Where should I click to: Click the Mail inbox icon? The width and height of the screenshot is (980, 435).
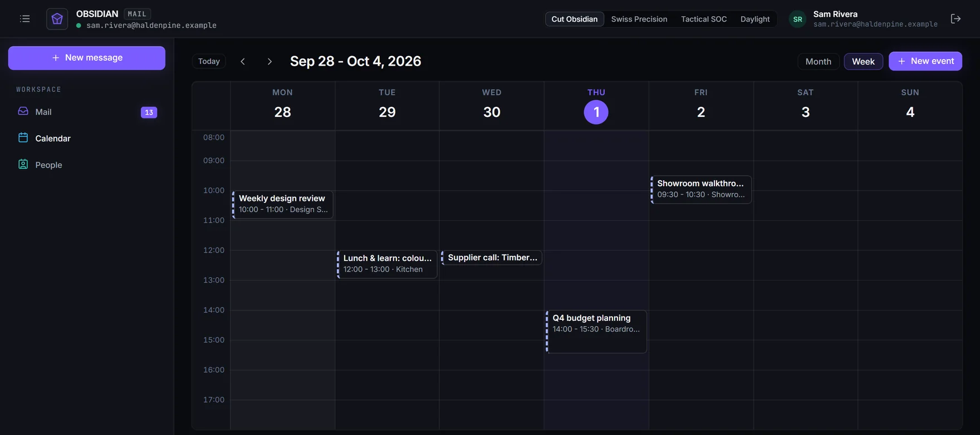(x=23, y=111)
